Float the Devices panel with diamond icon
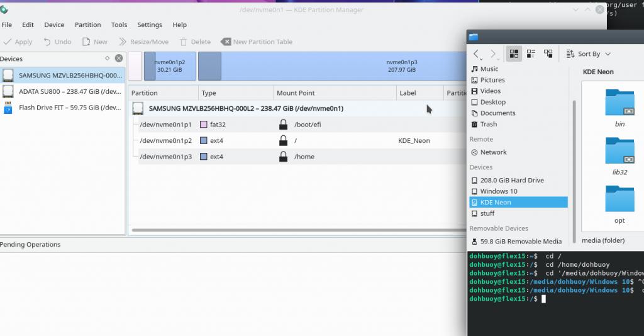Screen dimensions: 644x336 coord(107,59)
